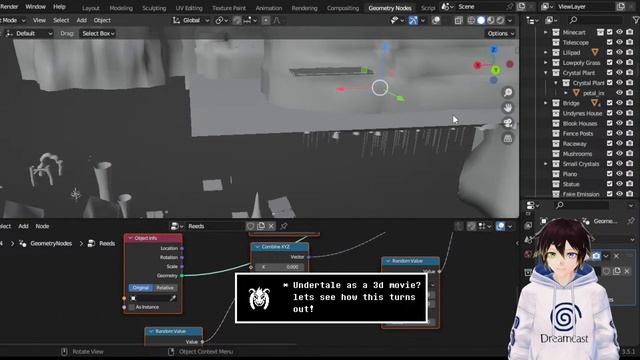This screenshot has width=640, height=360.
Task: Unlink the Reeds node tree
Action: (271, 226)
